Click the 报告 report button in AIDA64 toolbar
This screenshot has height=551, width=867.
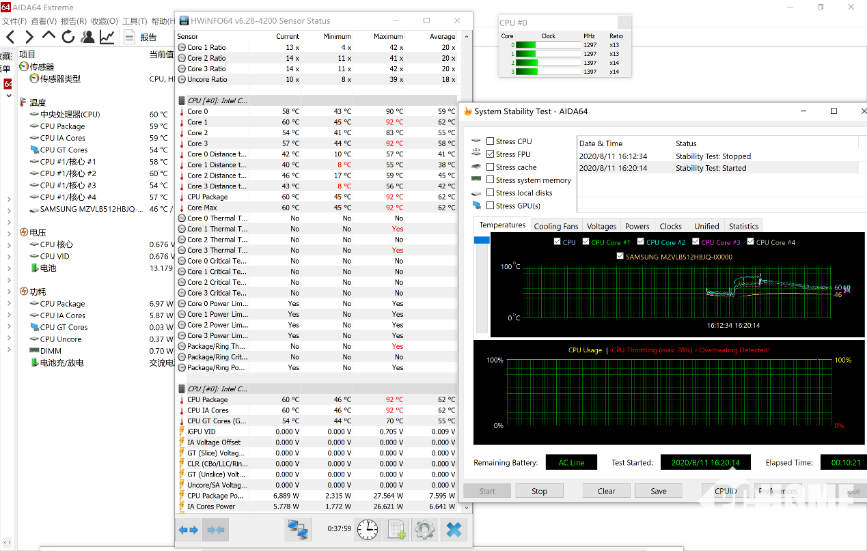141,37
